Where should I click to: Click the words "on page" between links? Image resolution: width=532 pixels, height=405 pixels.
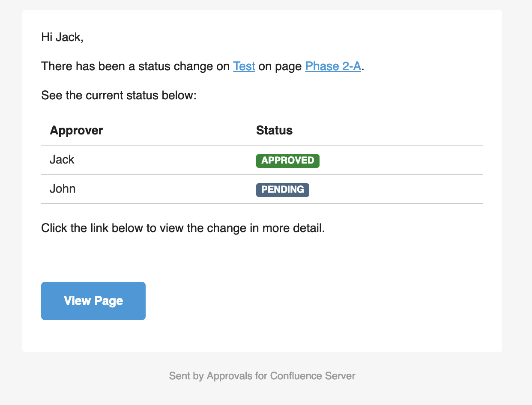tap(280, 66)
